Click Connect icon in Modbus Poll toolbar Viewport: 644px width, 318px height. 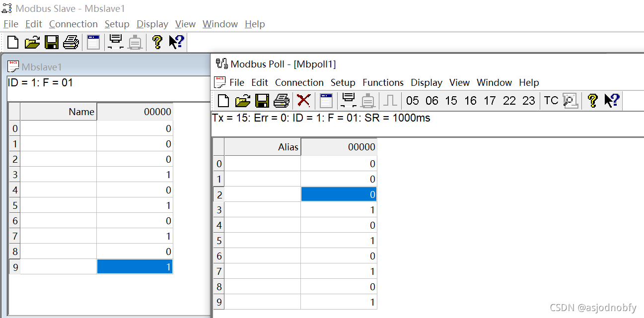pyautogui.click(x=349, y=101)
